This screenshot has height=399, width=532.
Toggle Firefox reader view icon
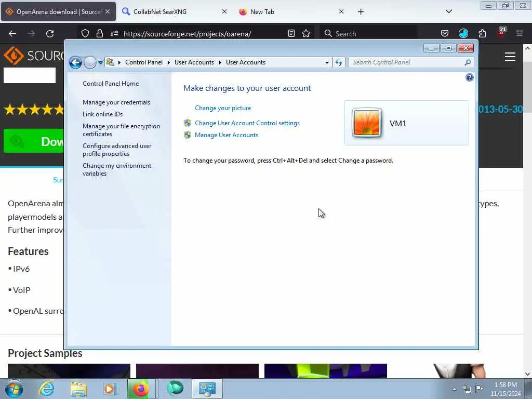tap(291, 33)
